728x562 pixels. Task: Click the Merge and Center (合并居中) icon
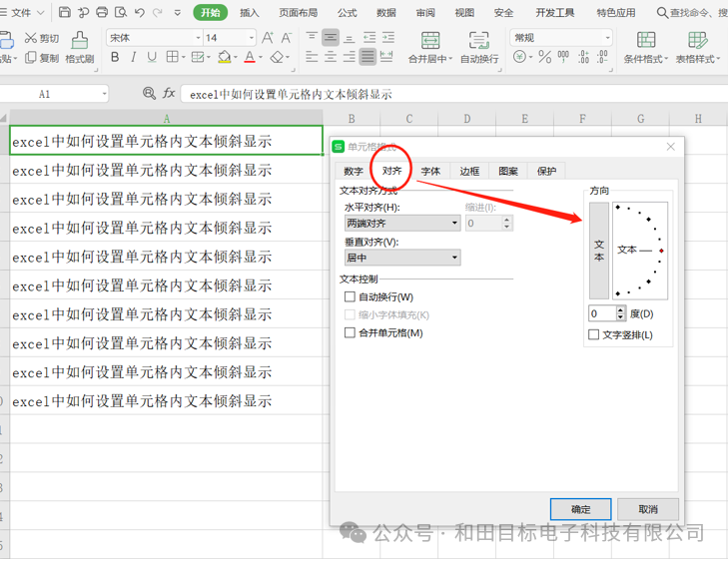tap(430, 40)
